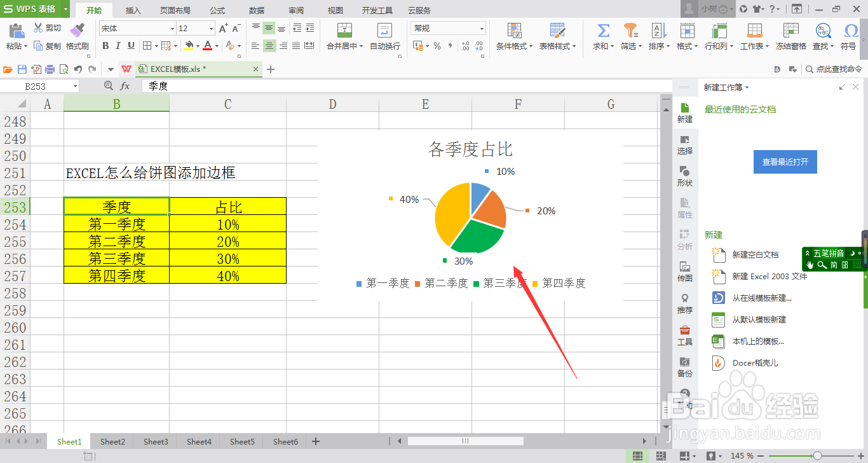
Task: Open the 插入 (Insert) ribbon tab
Action: 133,10
